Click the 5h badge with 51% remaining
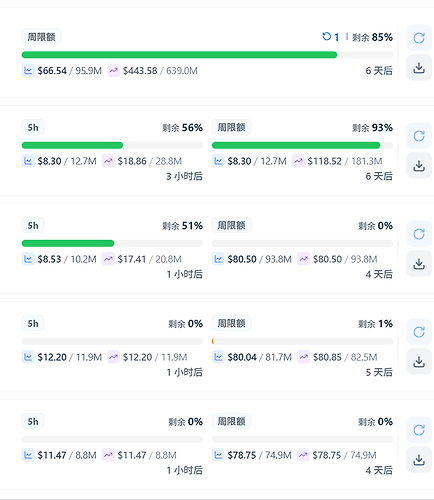Image resolution: width=434 pixels, height=500 pixels. (x=33, y=225)
